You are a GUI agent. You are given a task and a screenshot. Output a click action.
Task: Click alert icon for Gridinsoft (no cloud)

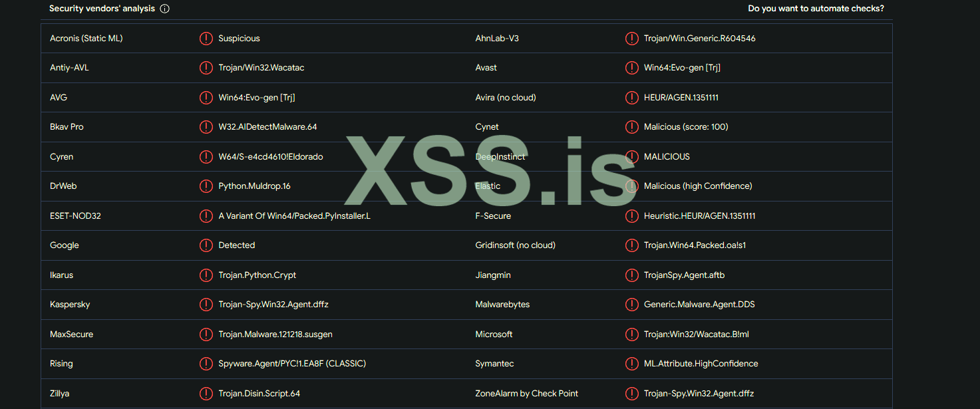tap(632, 245)
